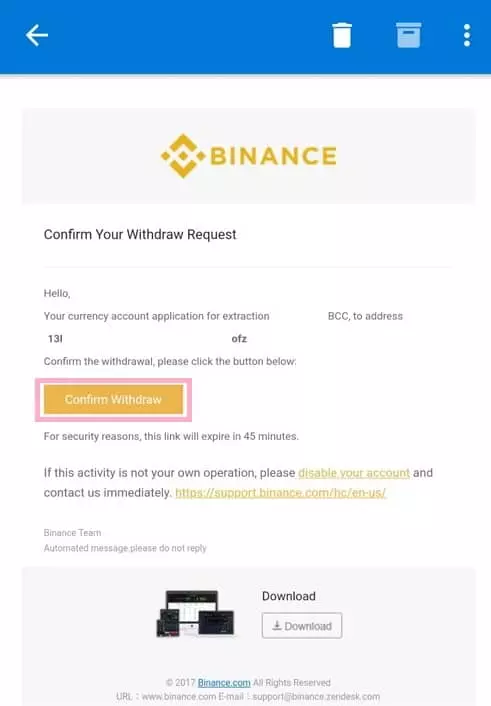Click the Confirm Withdraw button
The width and height of the screenshot is (491, 706).
pyautogui.click(x=114, y=399)
